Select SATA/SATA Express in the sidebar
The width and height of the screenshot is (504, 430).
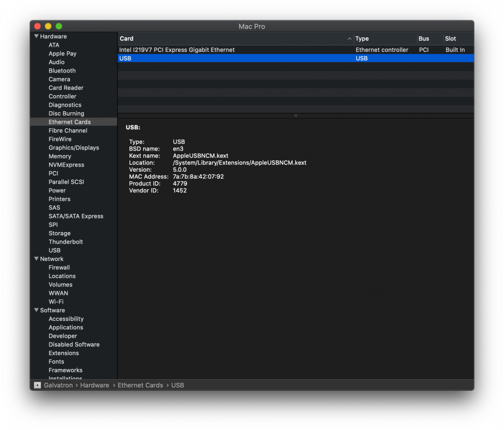pos(76,216)
